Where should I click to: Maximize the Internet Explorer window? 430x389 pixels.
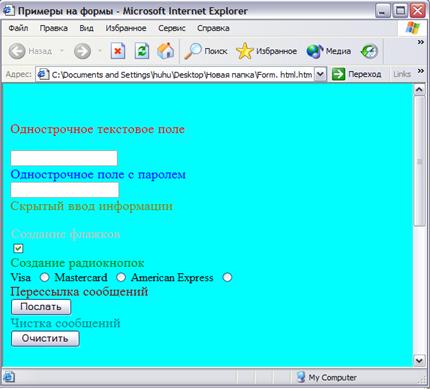point(400,11)
